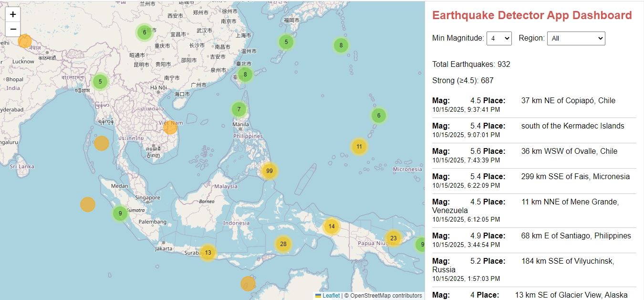Expand the 23-quake cluster over Papua New Guinea
The image size is (644, 300).
pos(393,238)
